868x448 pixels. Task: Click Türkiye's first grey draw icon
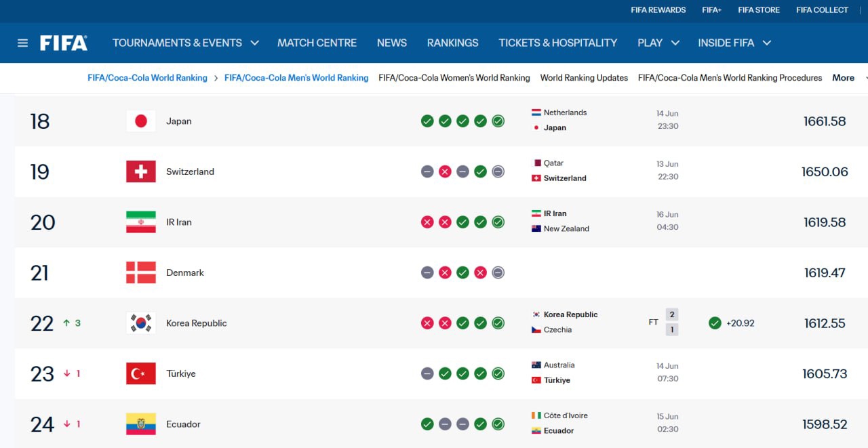coord(427,373)
